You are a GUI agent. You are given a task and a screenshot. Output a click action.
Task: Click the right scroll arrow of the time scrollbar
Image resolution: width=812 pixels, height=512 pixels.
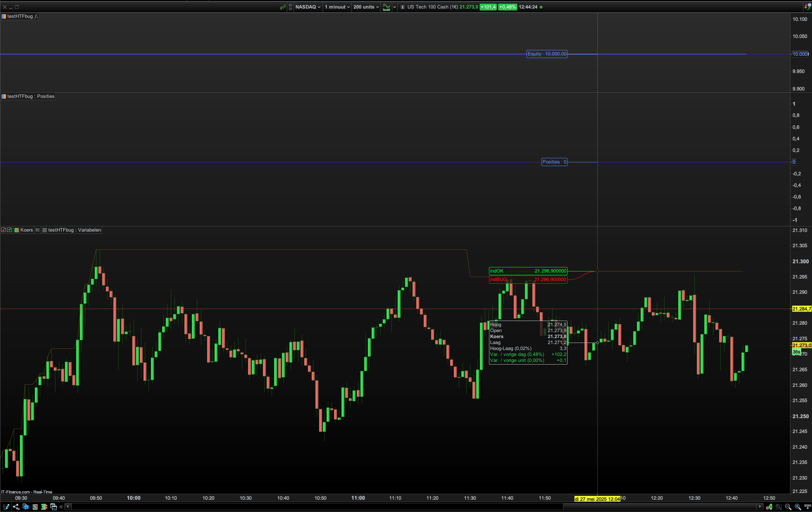click(x=760, y=506)
